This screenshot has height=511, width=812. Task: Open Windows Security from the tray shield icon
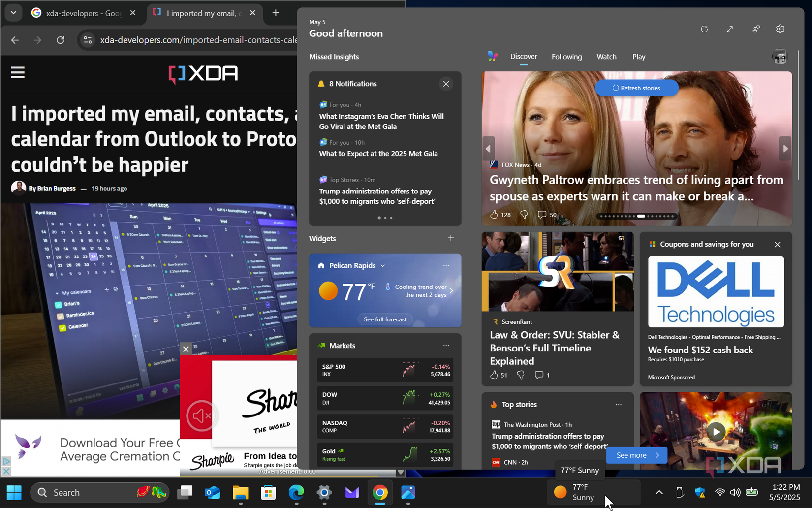point(700,492)
